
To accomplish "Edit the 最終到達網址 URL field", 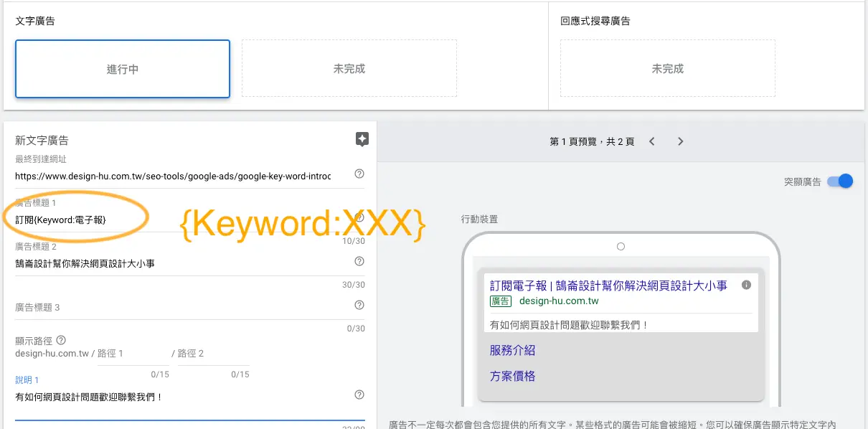I will coord(173,176).
